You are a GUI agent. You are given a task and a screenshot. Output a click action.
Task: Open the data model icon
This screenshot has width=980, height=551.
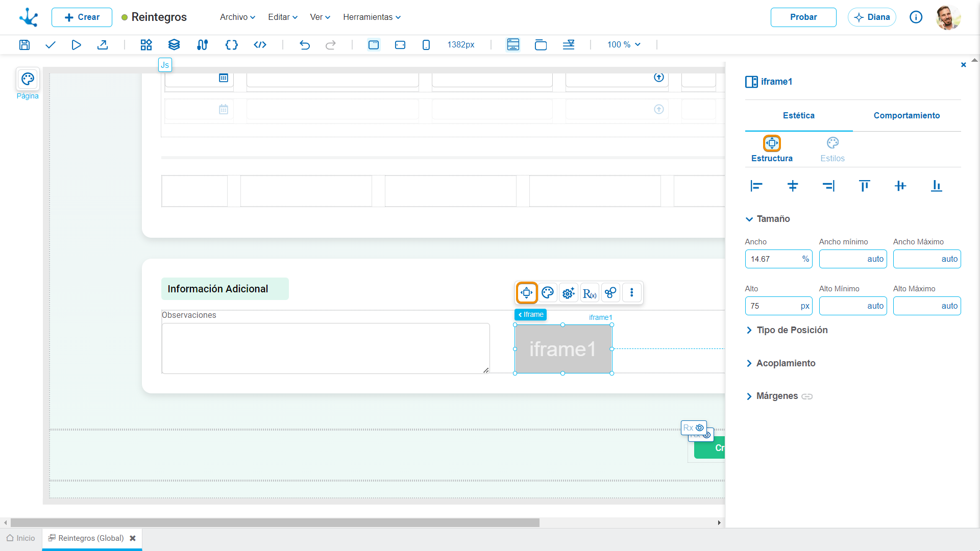coord(202,45)
